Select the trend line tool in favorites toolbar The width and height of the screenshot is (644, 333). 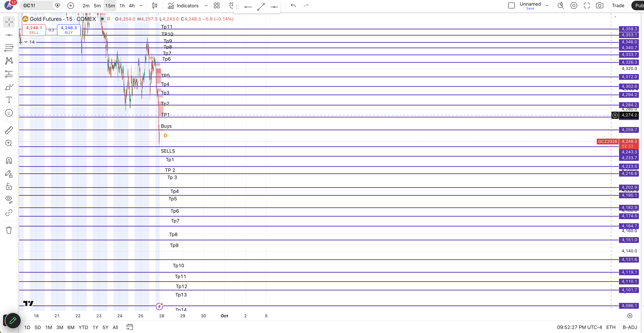tap(261, 7)
